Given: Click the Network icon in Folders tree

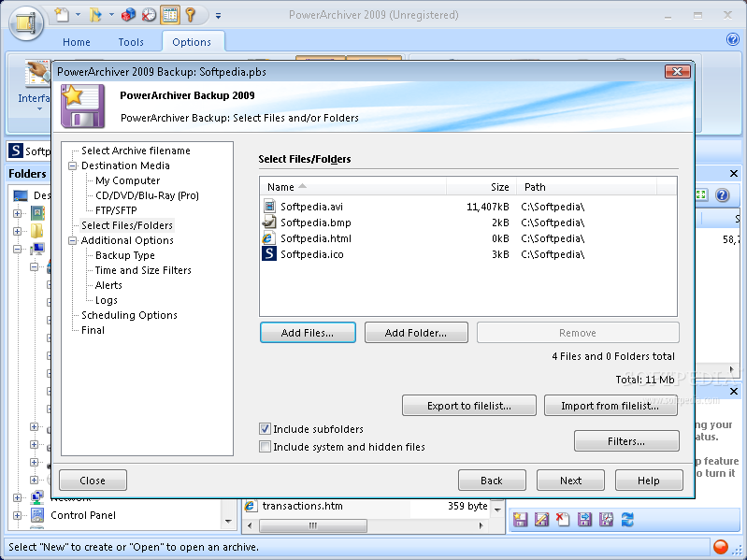Looking at the screenshot, I should pyautogui.click(x=37, y=497).
